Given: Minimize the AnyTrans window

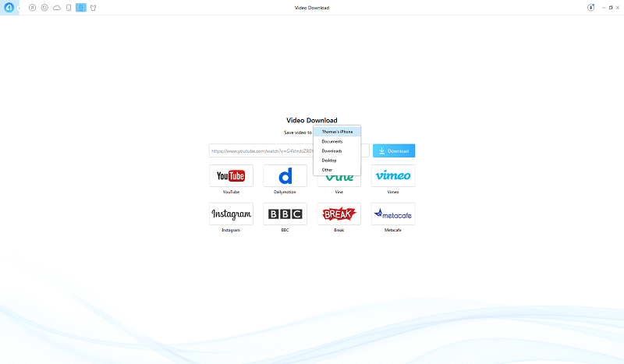Looking at the screenshot, I should 604,8.
